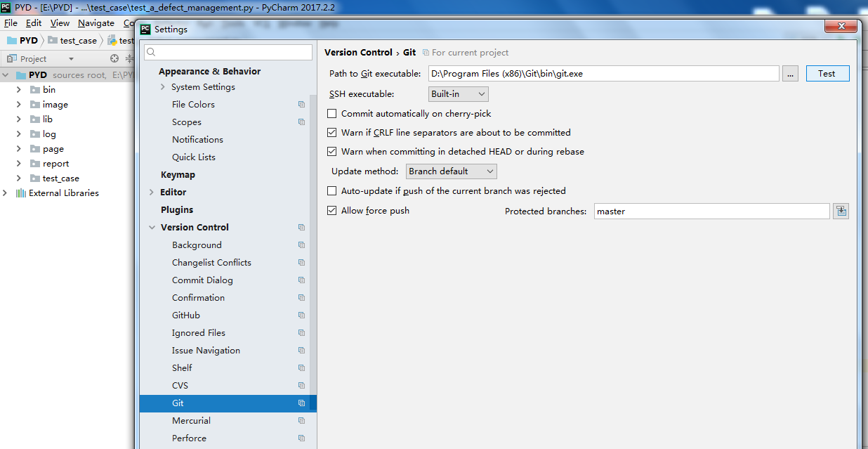Click the Test button for Git executable
868x449 pixels.
(827, 73)
